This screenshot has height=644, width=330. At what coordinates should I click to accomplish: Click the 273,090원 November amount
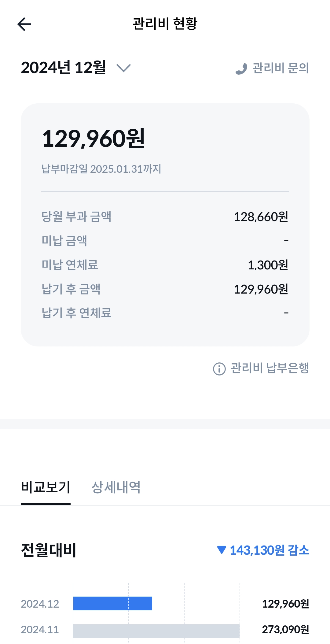pos(285,630)
